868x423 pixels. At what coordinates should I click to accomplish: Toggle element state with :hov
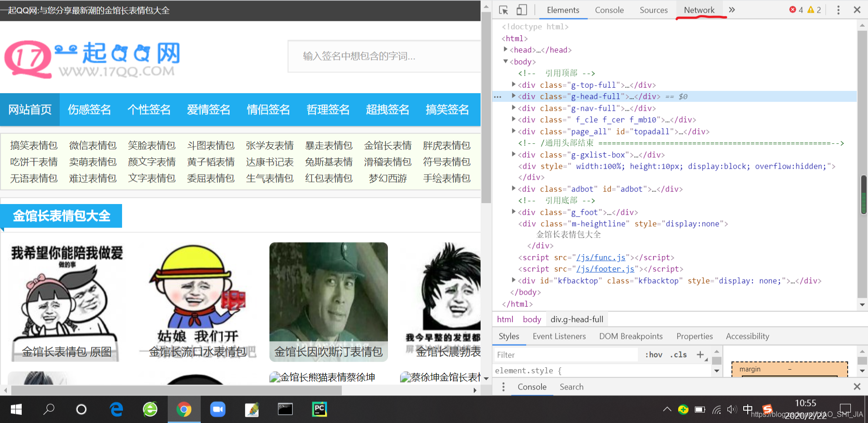click(653, 355)
